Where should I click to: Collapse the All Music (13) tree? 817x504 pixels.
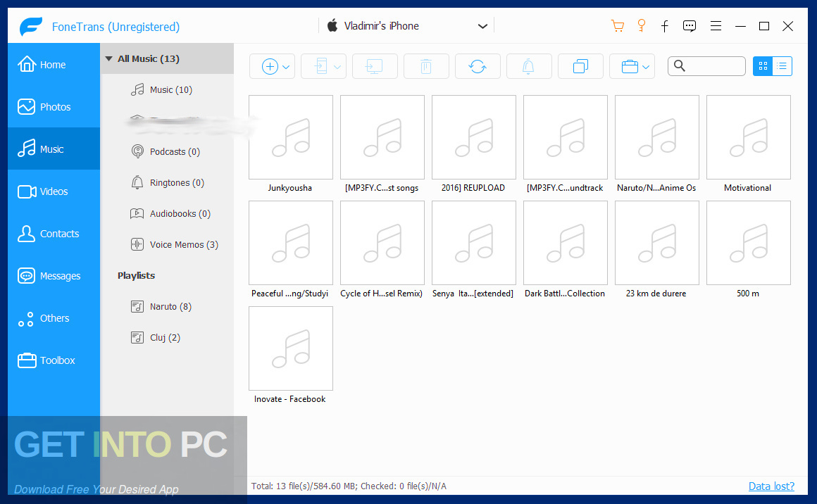(x=109, y=59)
